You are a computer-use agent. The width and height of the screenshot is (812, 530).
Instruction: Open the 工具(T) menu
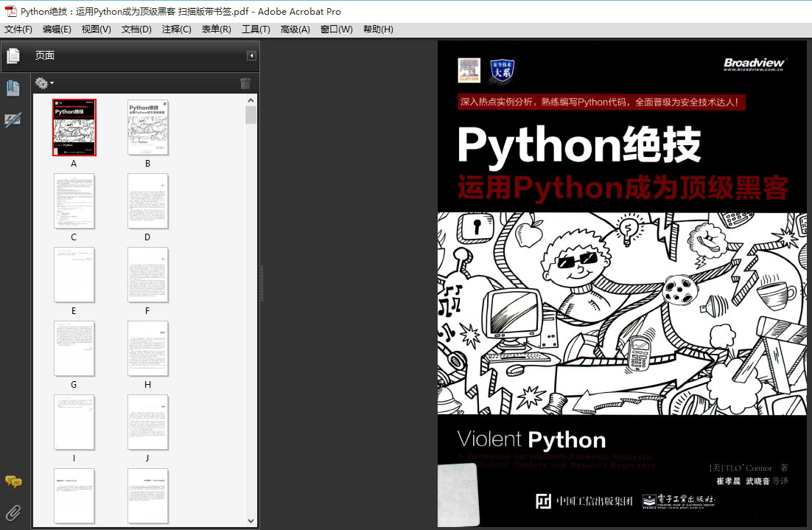pyautogui.click(x=256, y=29)
